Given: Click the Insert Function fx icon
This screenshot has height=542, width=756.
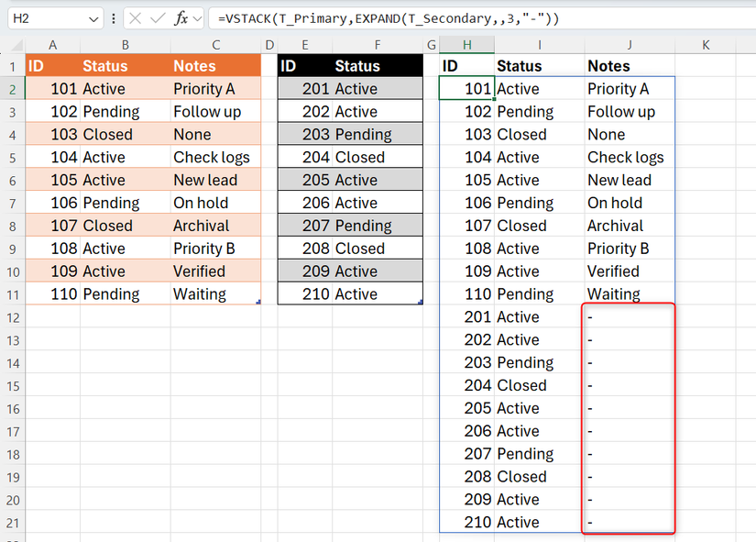Looking at the screenshot, I should 181,19.
